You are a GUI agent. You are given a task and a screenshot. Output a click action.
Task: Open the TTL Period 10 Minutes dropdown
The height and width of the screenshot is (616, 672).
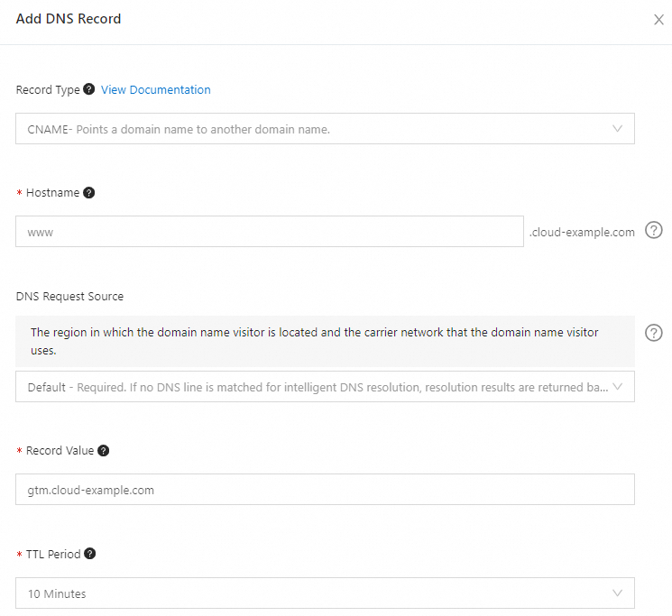coord(325,593)
